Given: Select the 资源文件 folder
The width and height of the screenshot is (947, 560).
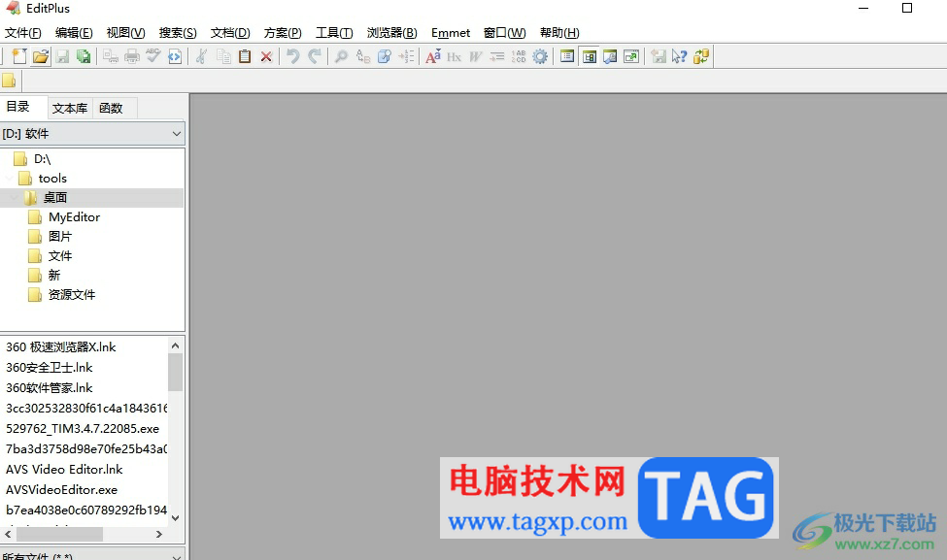Looking at the screenshot, I should (x=71, y=294).
